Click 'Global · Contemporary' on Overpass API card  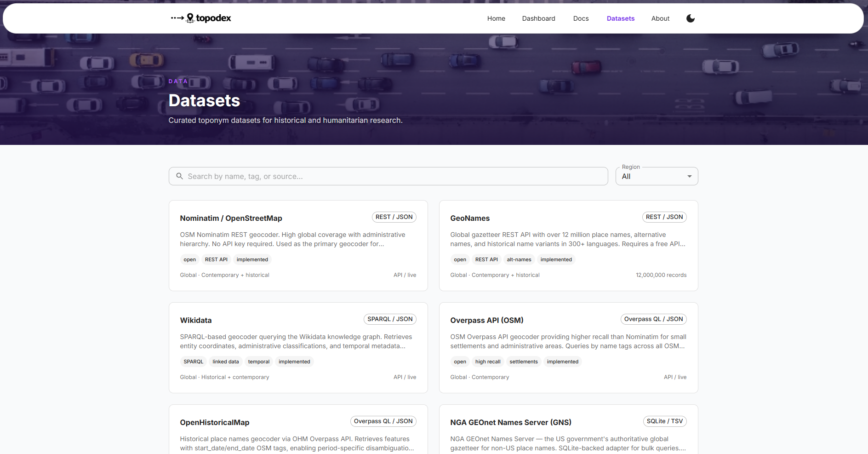[480, 377]
